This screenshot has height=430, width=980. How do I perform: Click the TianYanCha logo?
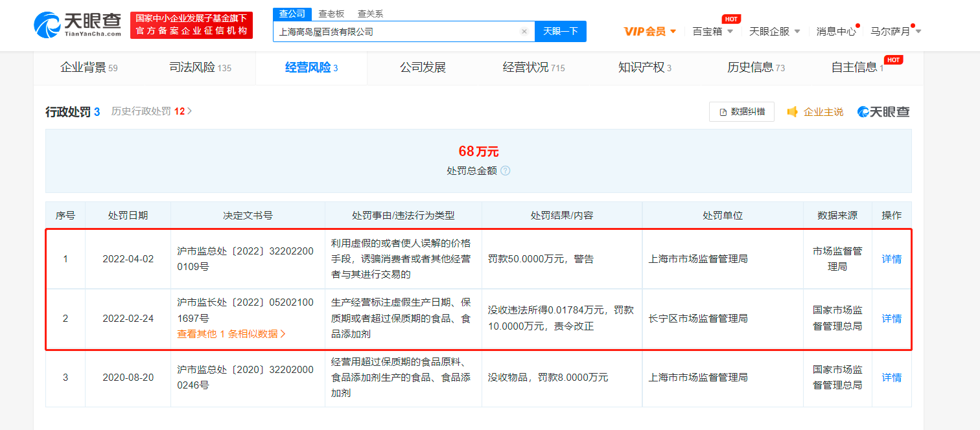[x=77, y=25]
